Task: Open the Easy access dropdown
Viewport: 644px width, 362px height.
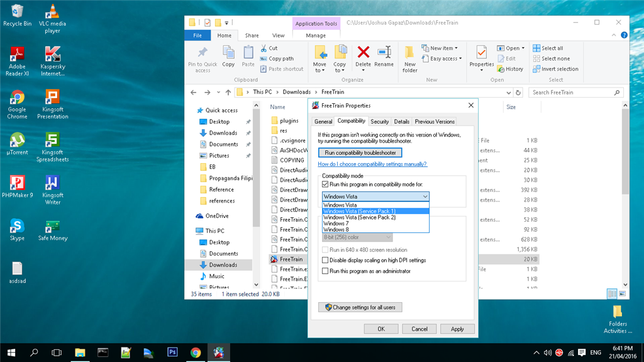Action: click(x=442, y=59)
